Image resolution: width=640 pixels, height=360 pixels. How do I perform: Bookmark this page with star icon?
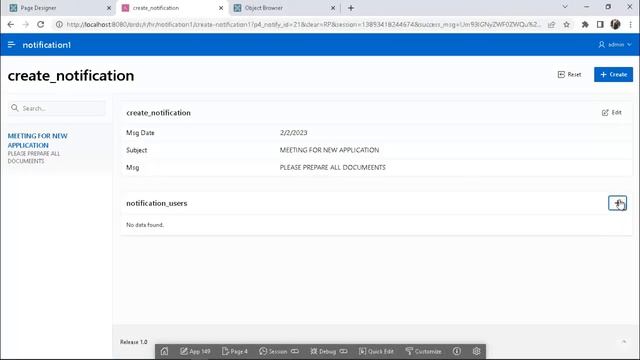coord(567,24)
